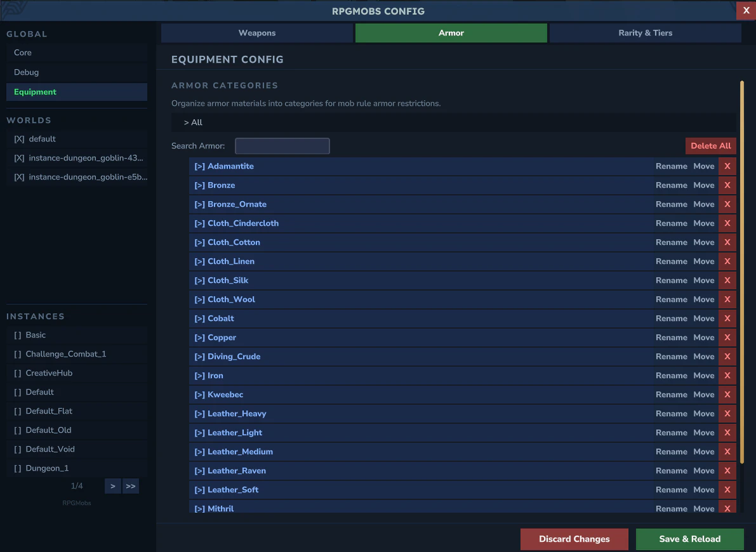
Task: Click inside the Search Armor field
Action: point(282,145)
